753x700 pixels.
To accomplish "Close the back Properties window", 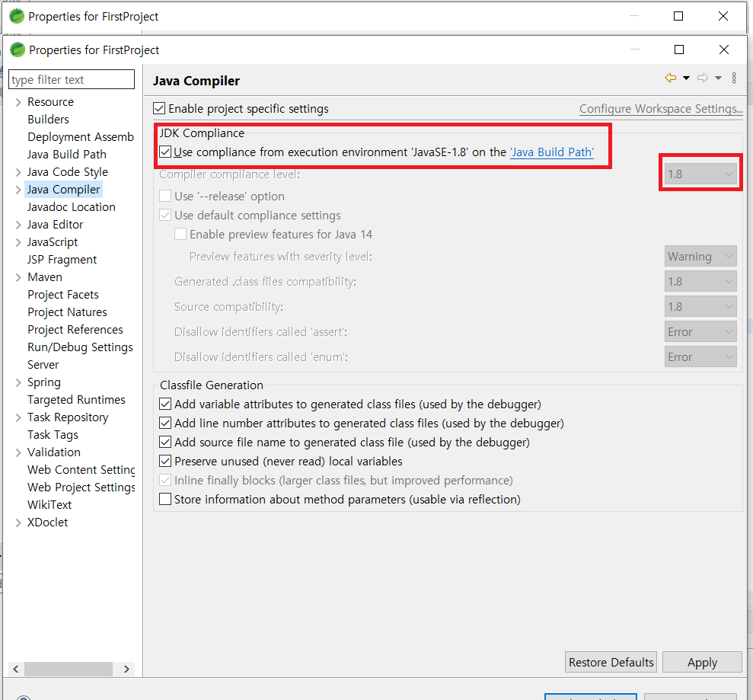I will (x=723, y=16).
